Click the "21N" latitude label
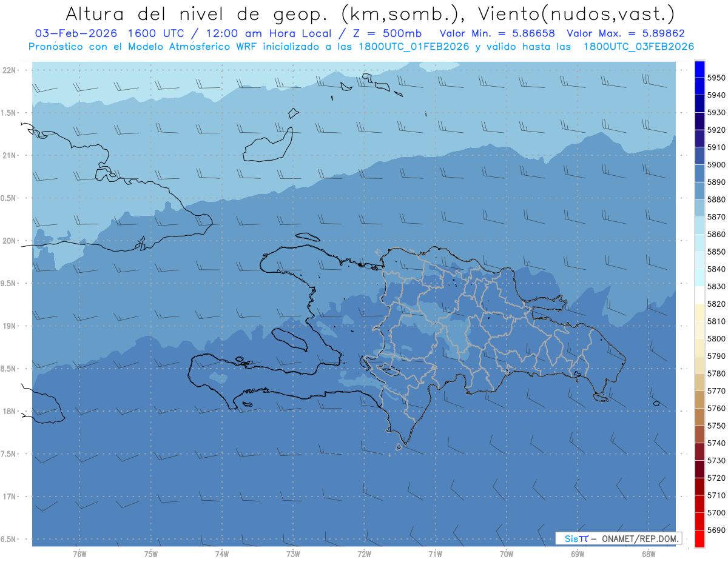Image resolution: width=728 pixels, height=562 pixels. click(x=10, y=155)
